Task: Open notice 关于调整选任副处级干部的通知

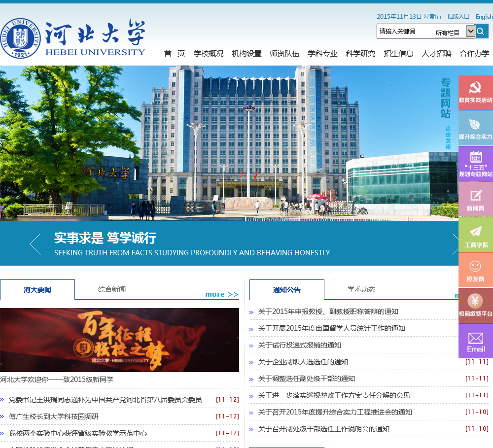Action: point(307,379)
